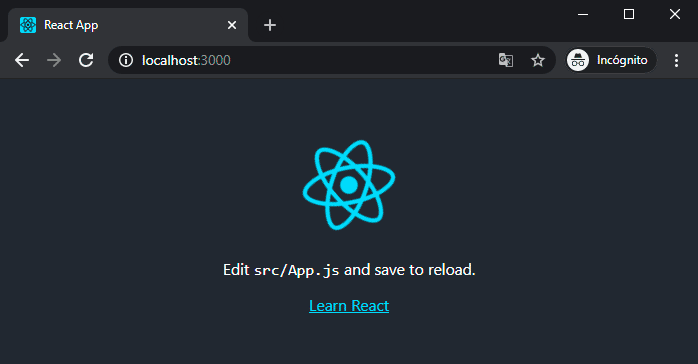Click the src/App.js code text
Image resolution: width=698 pixels, height=364 pixels.
[x=296, y=270]
